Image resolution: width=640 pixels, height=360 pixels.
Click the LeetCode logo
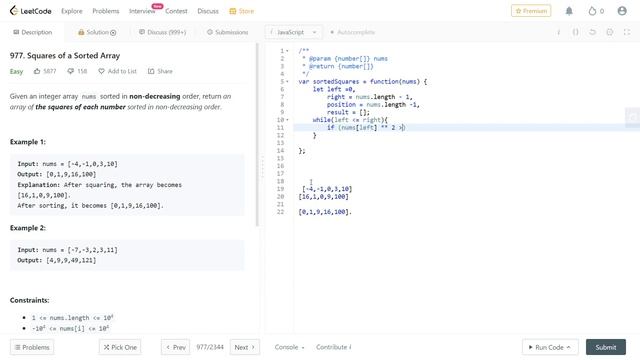click(x=31, y=11)
